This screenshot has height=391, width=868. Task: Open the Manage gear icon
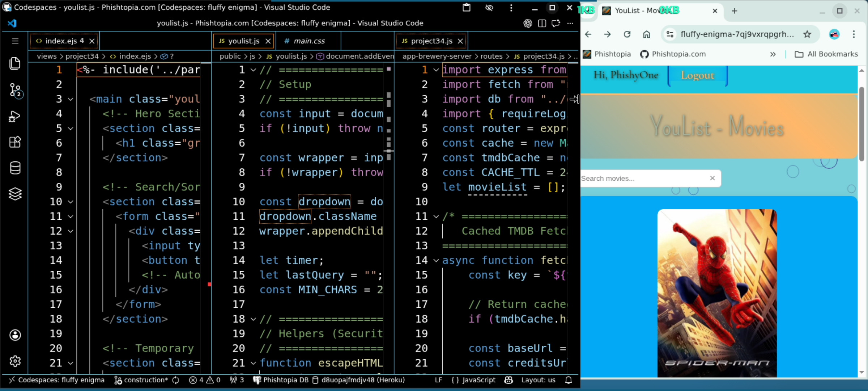15,361
